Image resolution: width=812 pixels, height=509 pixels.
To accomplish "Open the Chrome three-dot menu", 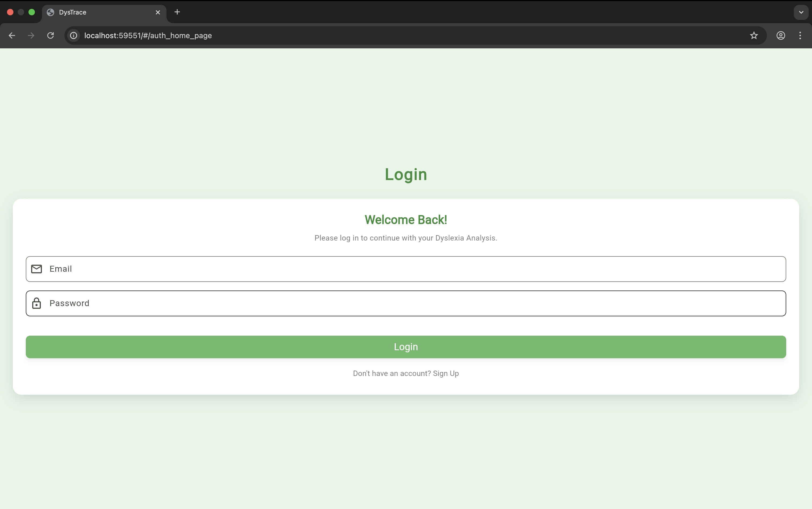I will pos(800,35).
